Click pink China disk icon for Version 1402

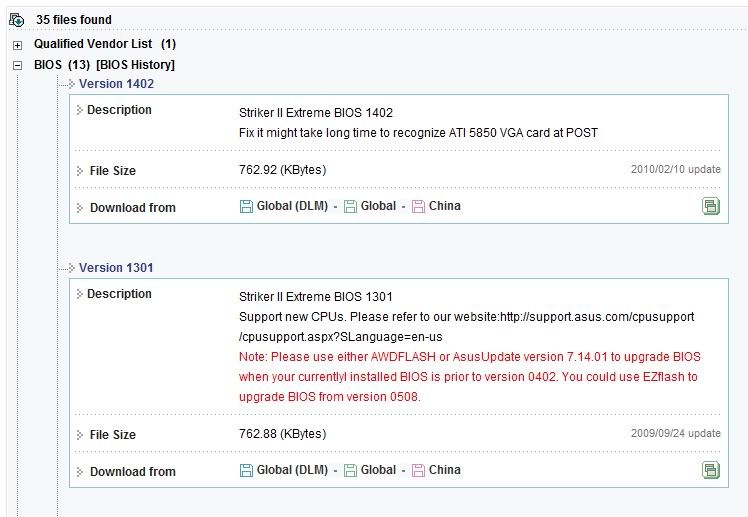[418, 207]
